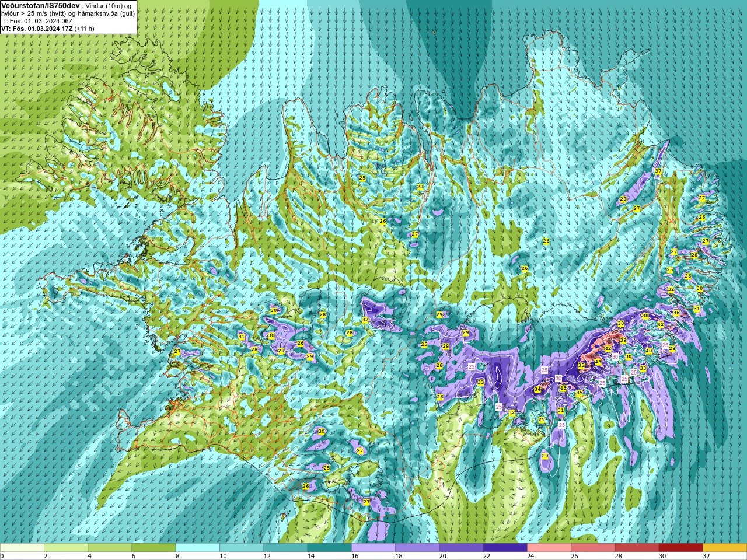Select the violet 20–22 m/s legend swatch
The width and height of the screenshot is (747, 560).
462,548
